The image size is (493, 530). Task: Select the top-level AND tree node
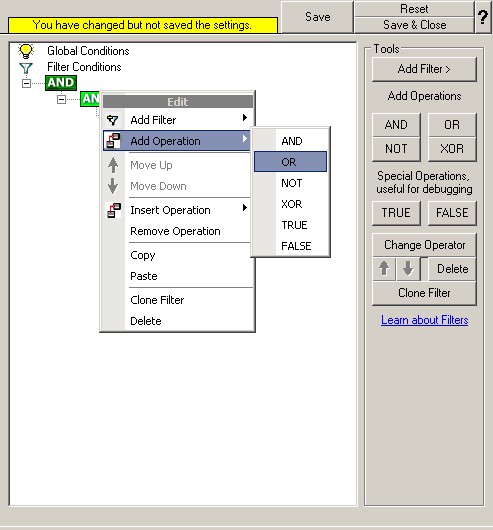[x=61, y=83]
